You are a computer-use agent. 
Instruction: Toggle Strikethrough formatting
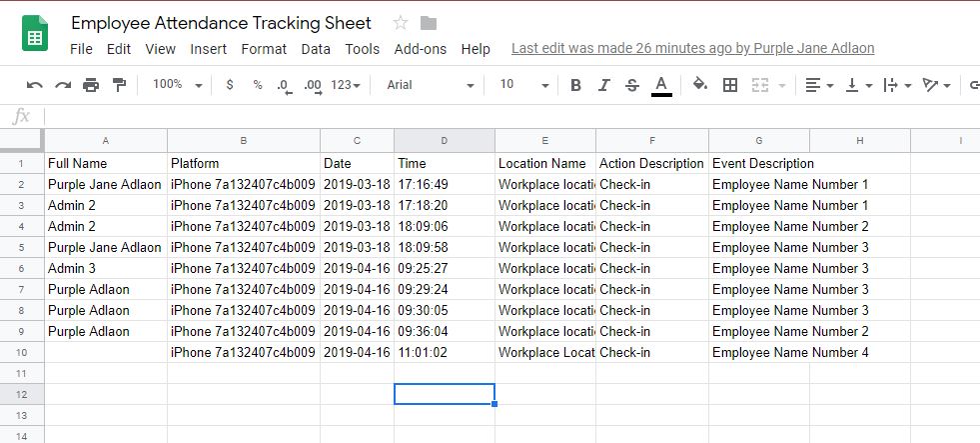point(632,85)
